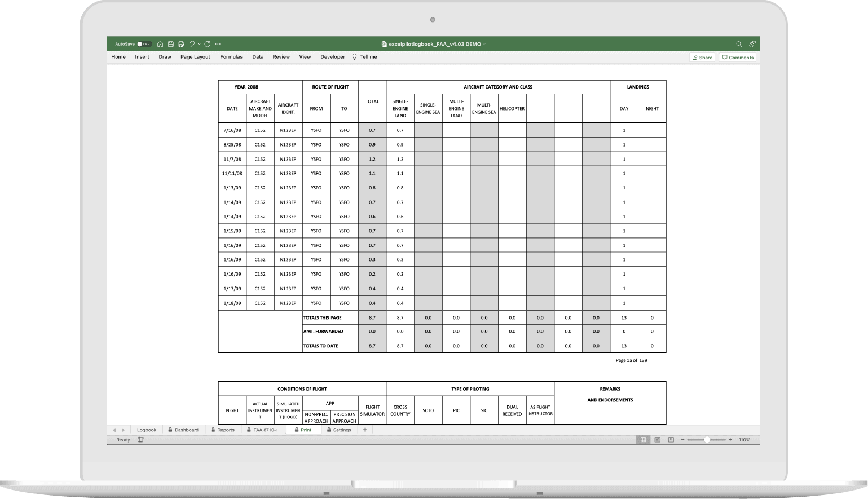Click the 1.2 total in the 11/7/08 row
Image resolution: width=868 pixels, height=499 pixels.
click(x=372, y=159)
